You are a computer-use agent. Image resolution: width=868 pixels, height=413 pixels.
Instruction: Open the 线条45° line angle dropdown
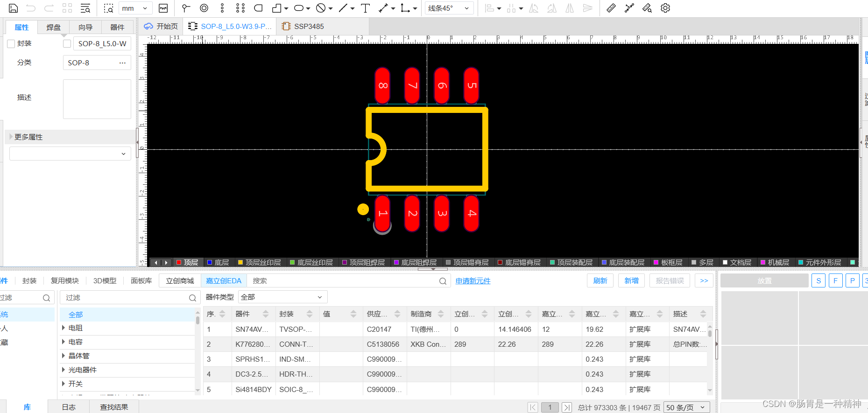click(x=449, y=8)
